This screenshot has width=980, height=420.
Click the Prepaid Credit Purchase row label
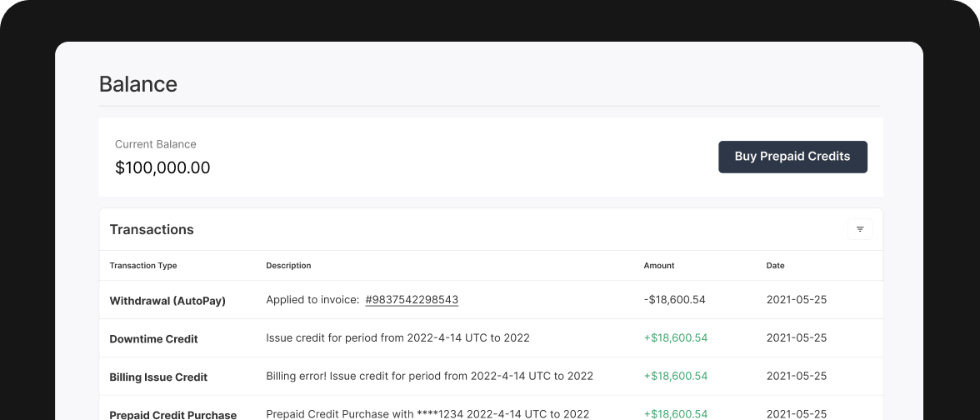(173, 415)
